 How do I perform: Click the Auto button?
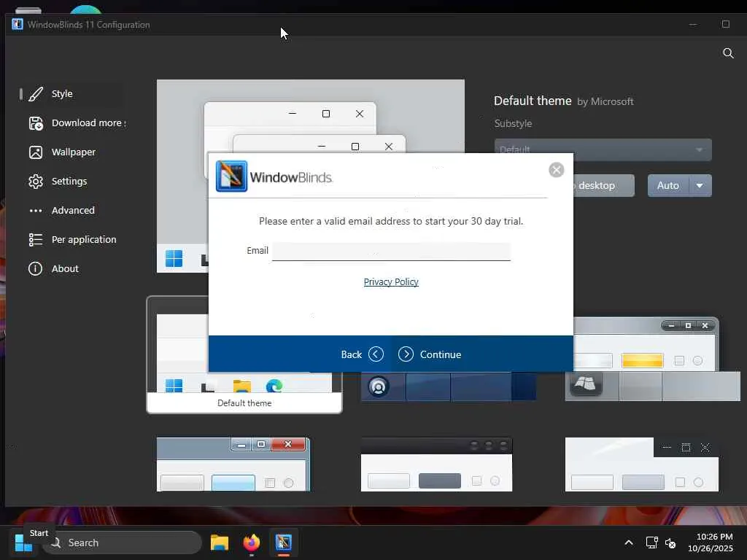[668, 185]
